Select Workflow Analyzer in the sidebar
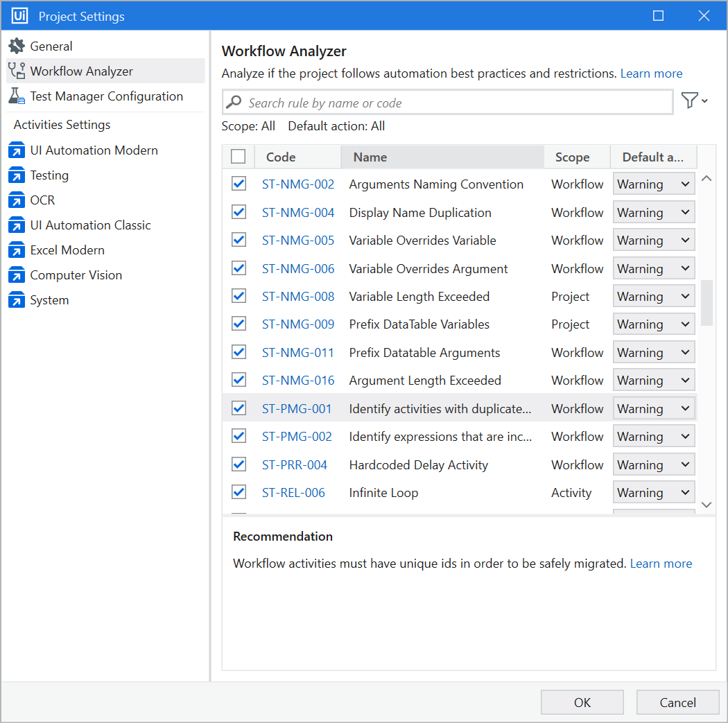Viewport: 728px width, 723px height. [x=81, y=71]
